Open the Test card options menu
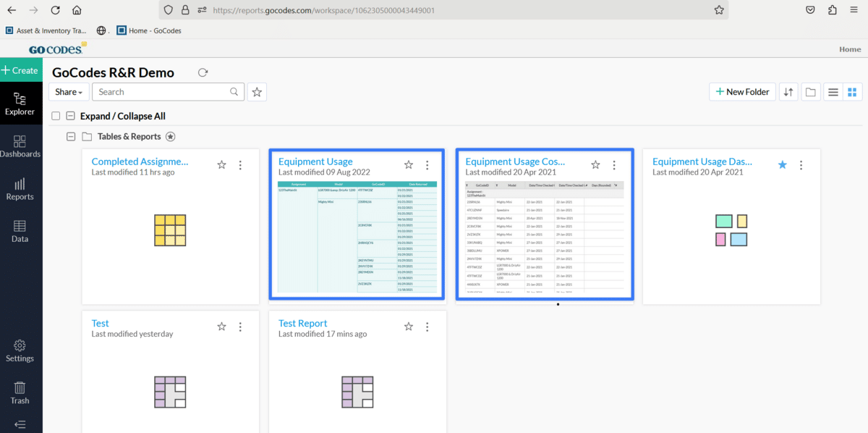The width and height of the screenshot is (868, 433). [x=240, y=327]
